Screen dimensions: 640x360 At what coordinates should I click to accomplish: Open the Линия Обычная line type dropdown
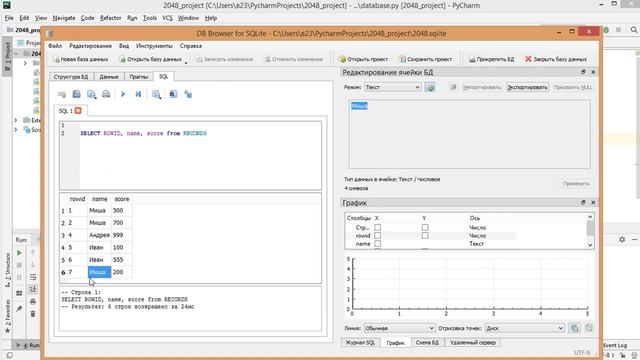click(399, 328)
